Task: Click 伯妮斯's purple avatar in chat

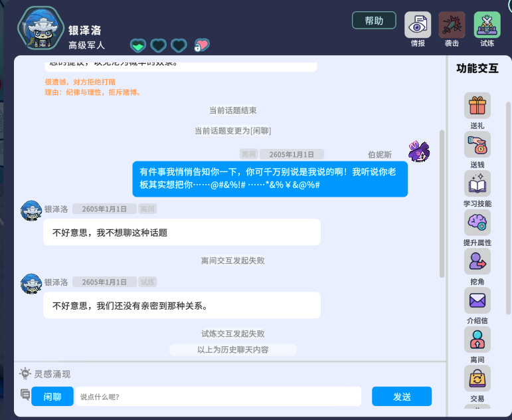Action: (x=419, y=152)
